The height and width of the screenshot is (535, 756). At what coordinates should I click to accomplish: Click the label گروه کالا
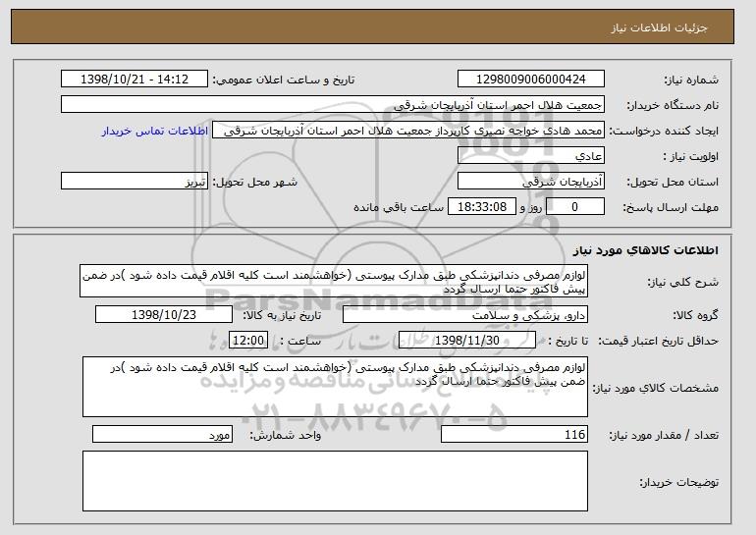coord(696,316)
